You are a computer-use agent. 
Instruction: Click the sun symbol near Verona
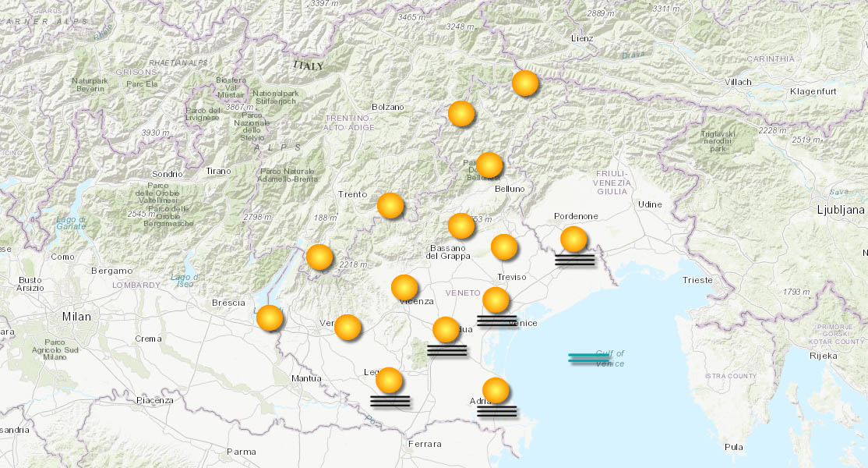click(345, 327)
